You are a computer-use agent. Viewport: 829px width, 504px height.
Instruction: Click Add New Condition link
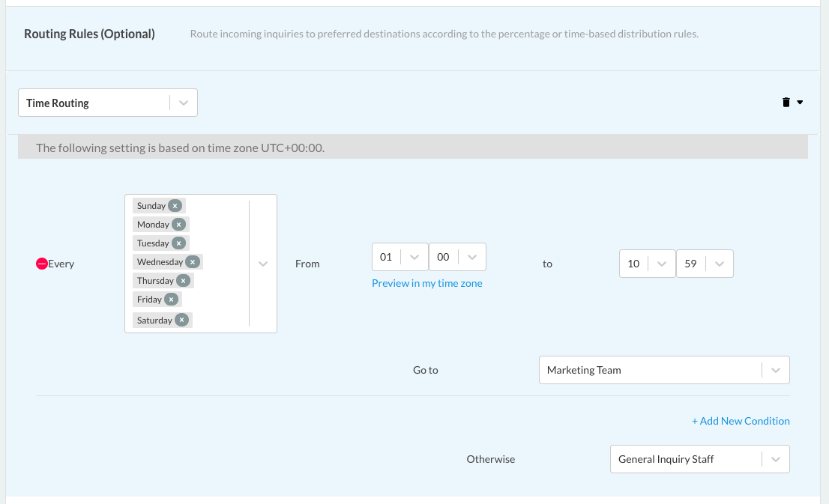tap(741, 421)
